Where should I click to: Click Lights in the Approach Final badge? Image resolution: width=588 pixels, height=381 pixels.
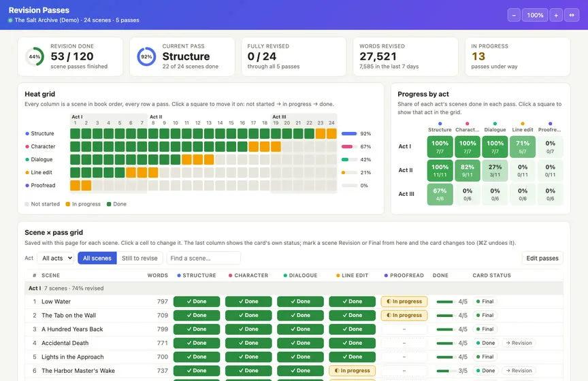485,357
